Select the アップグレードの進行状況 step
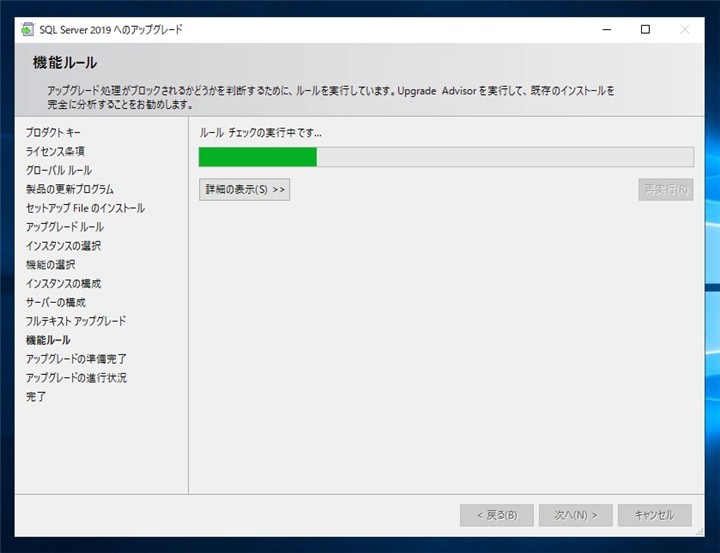The image size is (720, 553). [76, 377]
